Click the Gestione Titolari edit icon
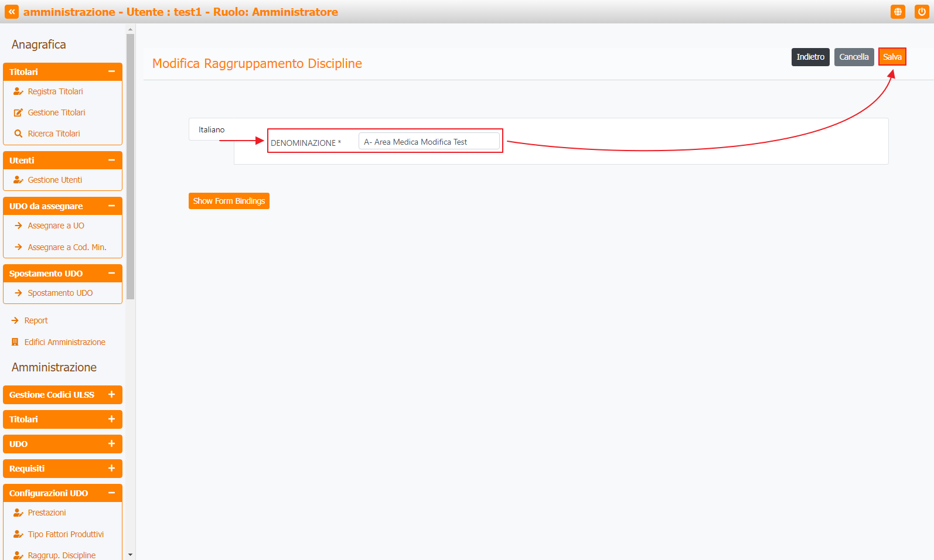 point(18,112)
